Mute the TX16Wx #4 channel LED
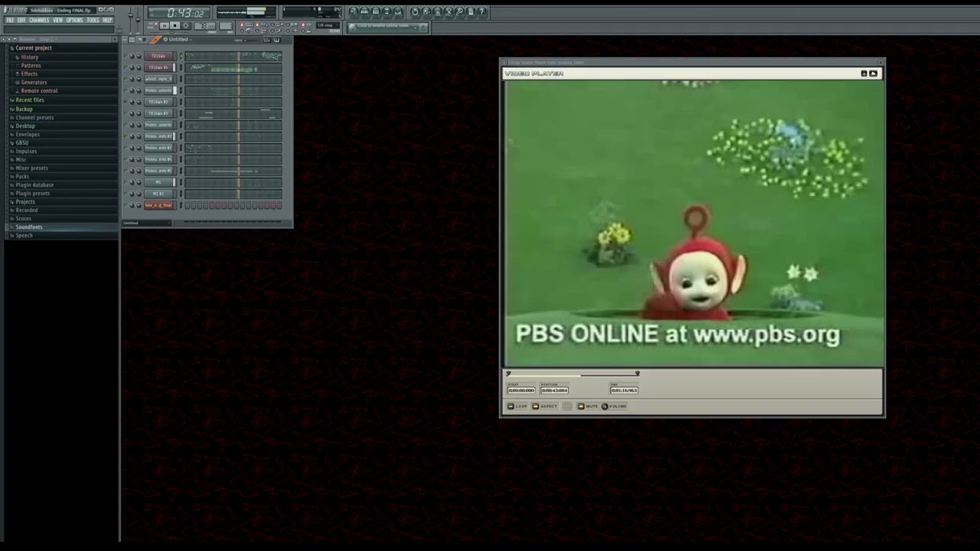Screen dimensions: 980x551 125,67
